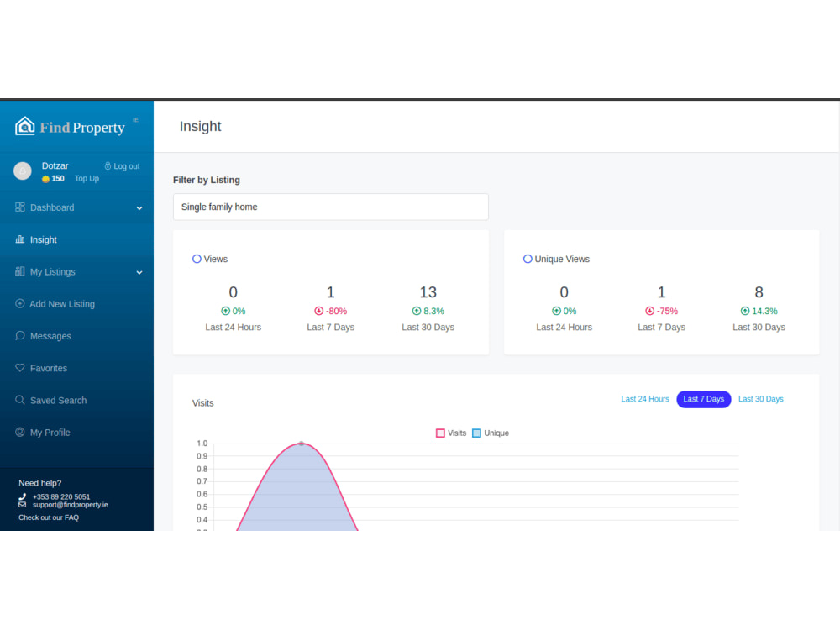The height and width of the screenshot is (630, 840).
Task: Toggle the Visits legend series
Action: click(x=451, y=433)
